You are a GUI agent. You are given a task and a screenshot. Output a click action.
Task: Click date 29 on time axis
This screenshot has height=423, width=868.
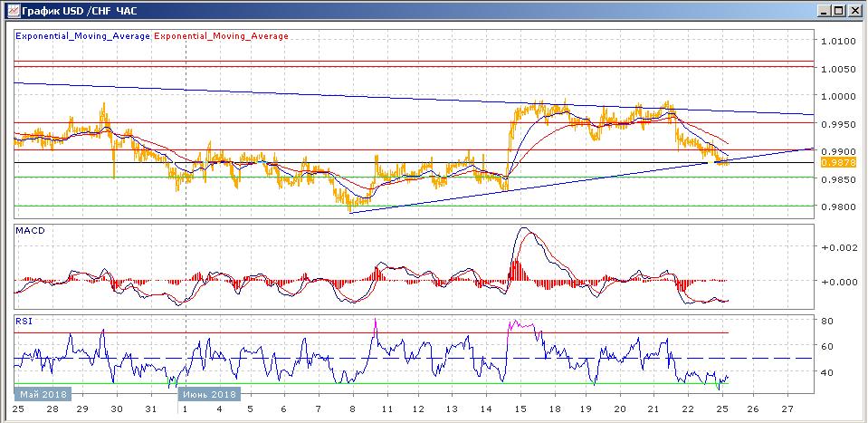[x=82, y=409]
